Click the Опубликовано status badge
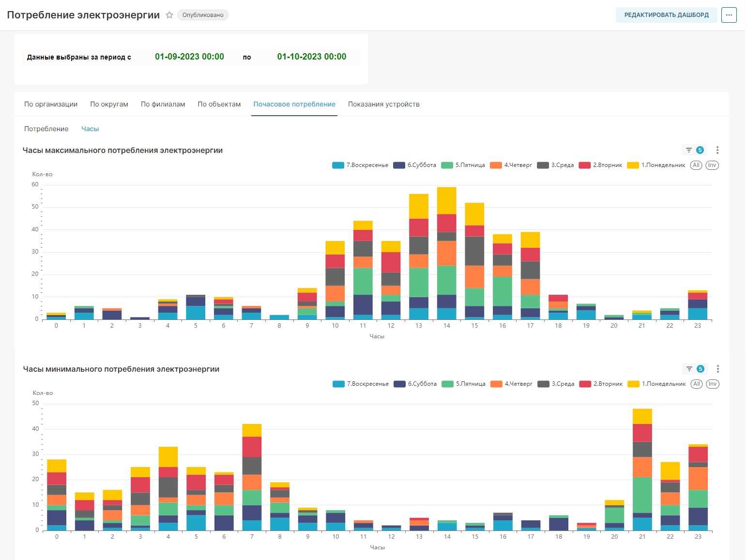Screen dimensions: 747x560 click(x=203, y=15)
